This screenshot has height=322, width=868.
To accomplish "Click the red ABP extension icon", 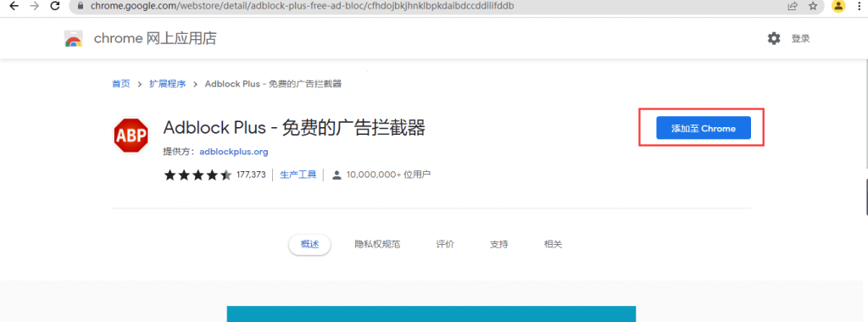I will tap(131, 135).
